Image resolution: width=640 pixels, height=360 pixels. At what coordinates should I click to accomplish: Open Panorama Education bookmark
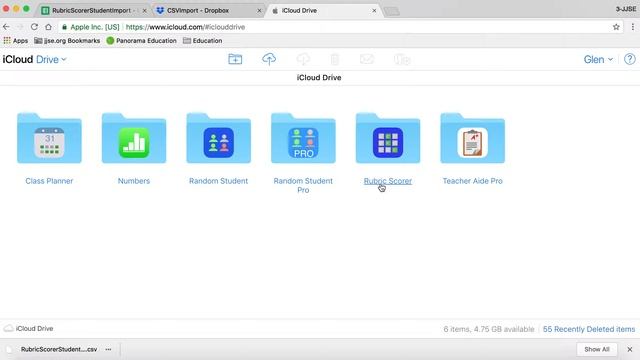coord(141,40)
